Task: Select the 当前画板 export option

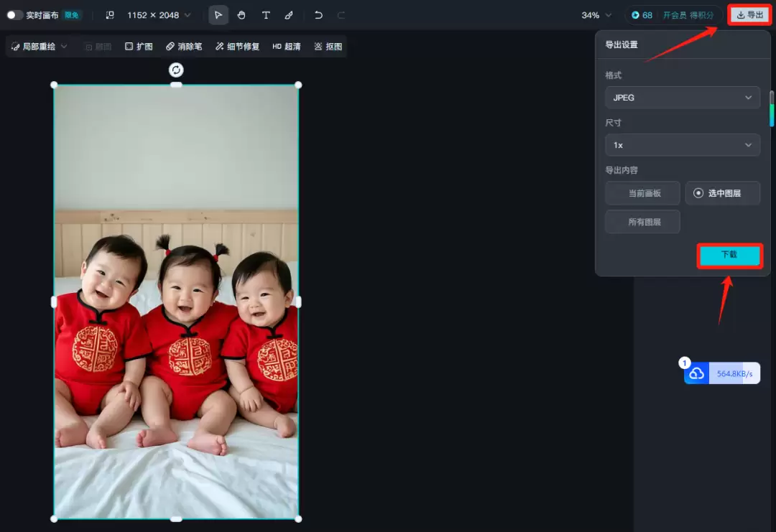Action: pos(643,193)
